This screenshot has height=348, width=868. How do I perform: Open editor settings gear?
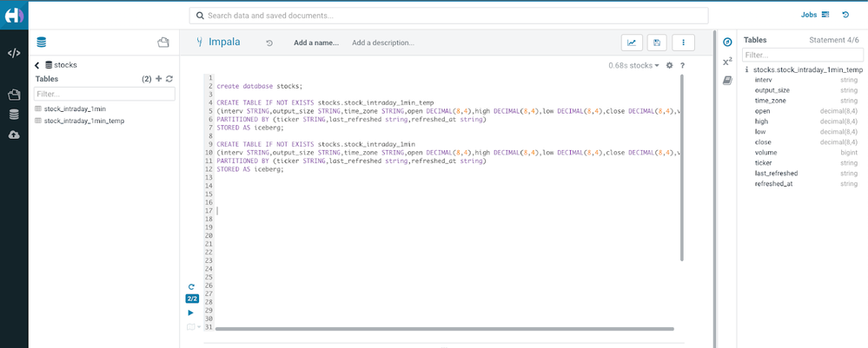point(669,65)
